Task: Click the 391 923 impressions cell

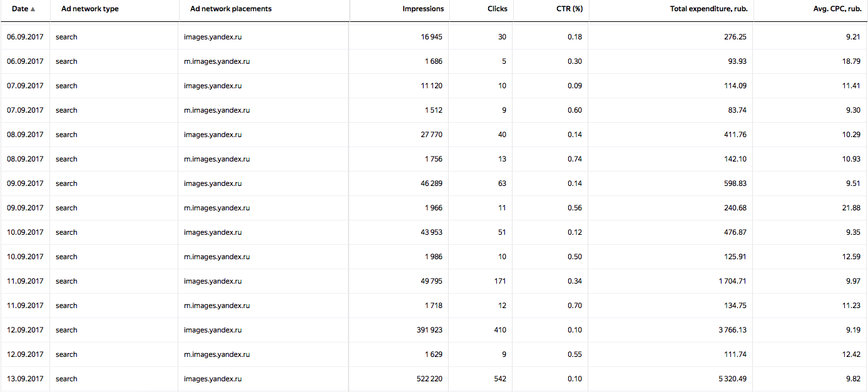Action: click(x=427, y=330)
